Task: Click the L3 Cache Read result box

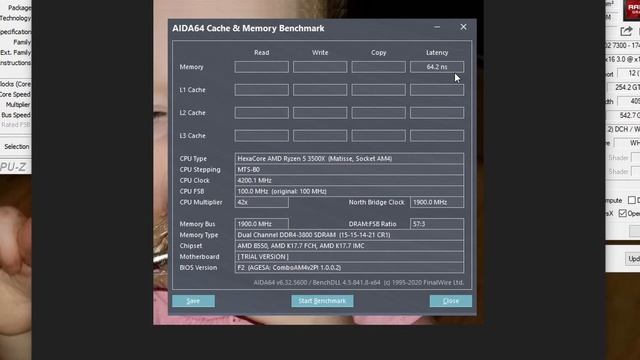Action: click(262, 136)
